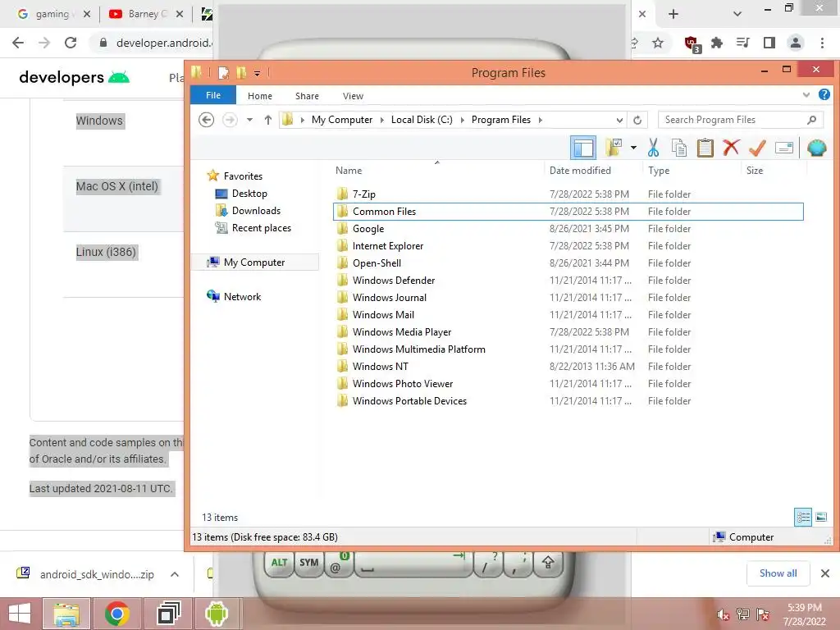Image resolution: width=840 pixels, height=630 pixels.
Task: Expand the dropdown arrow beside folder options icon
Action: point(633,148)
